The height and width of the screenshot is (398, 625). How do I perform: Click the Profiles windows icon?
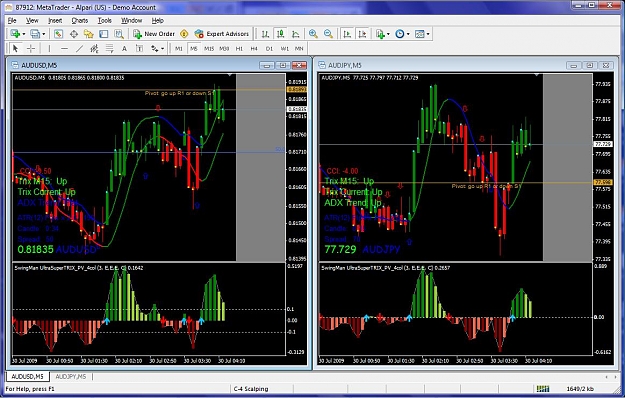point(35,34)
